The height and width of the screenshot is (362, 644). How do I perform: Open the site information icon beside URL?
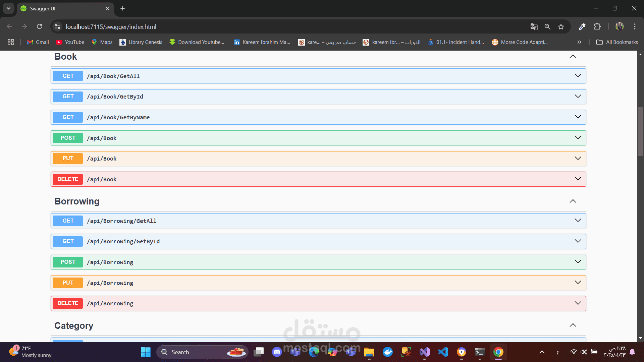click(58, 26)
